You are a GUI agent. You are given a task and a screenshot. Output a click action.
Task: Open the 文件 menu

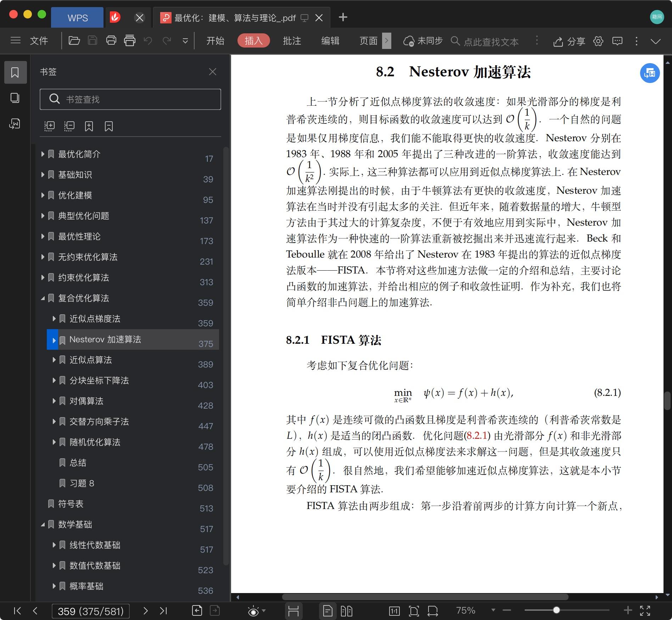[39, 41]
